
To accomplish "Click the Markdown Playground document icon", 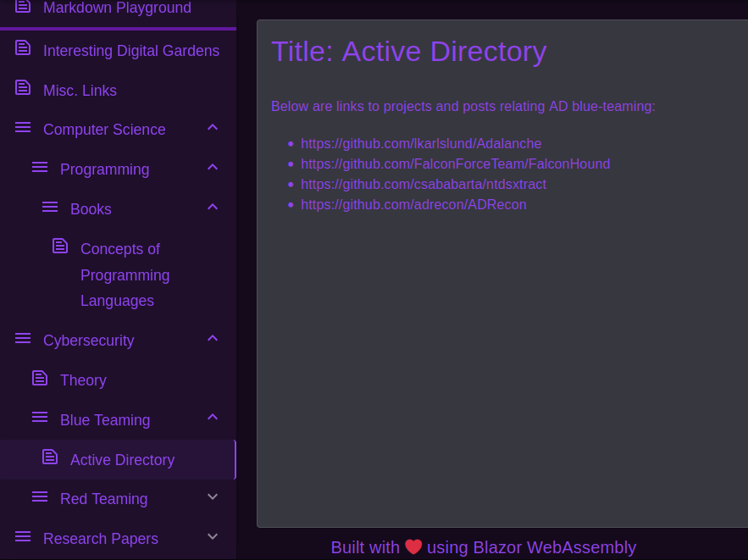I will coord(23,6).
